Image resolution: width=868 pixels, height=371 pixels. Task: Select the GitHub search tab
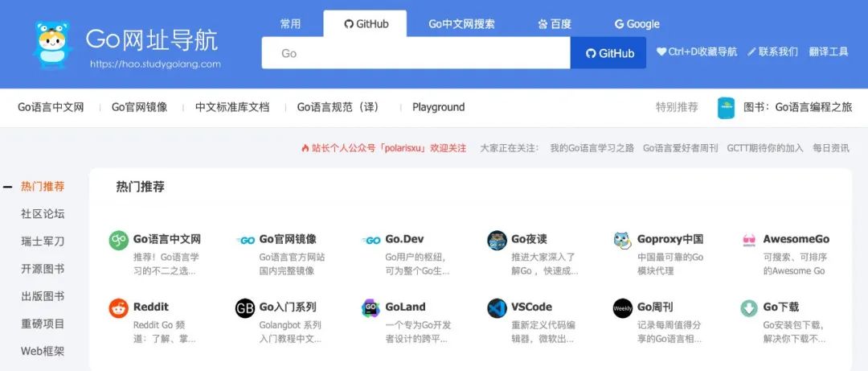[x=366, y=24]
